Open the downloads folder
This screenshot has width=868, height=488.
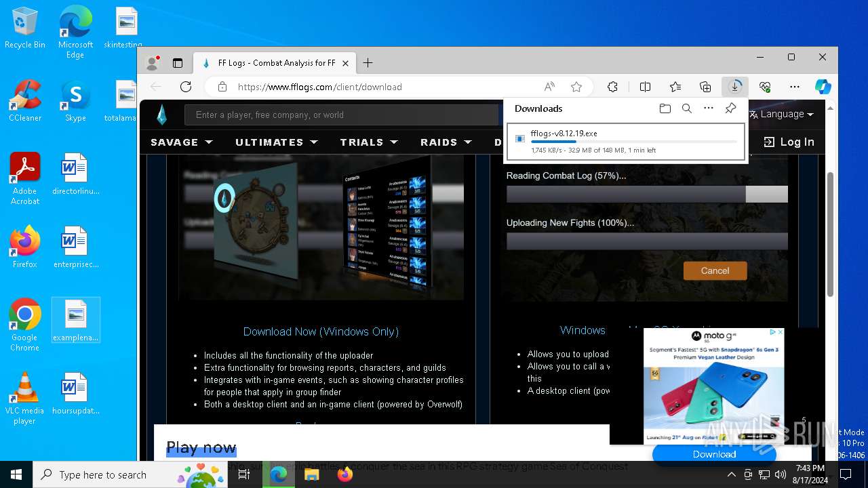click(665, 108)
